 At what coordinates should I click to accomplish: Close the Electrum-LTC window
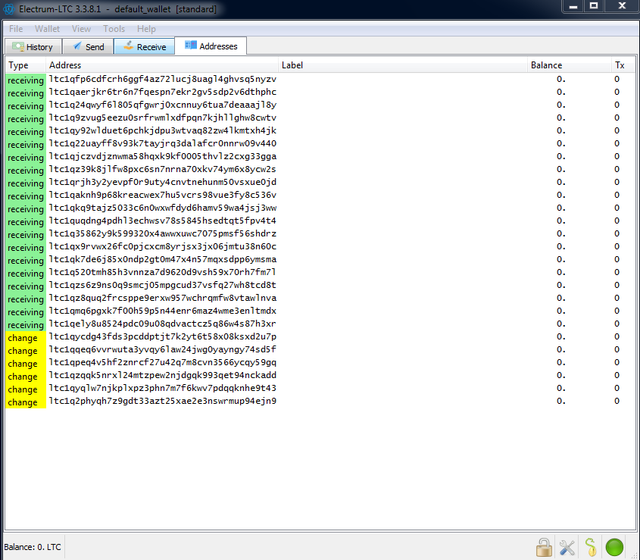coord(622,6)
